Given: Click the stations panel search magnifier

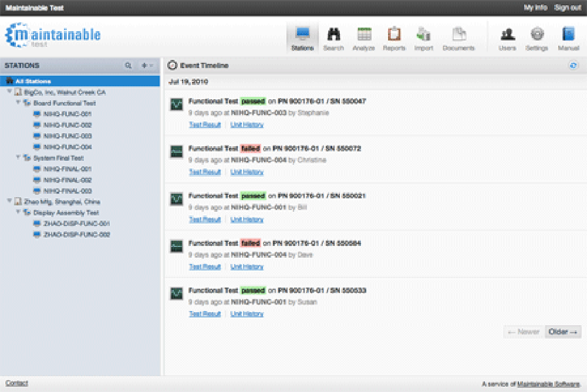Looking at the screenshot, I should pyautogui.click(x=128, y=66).
